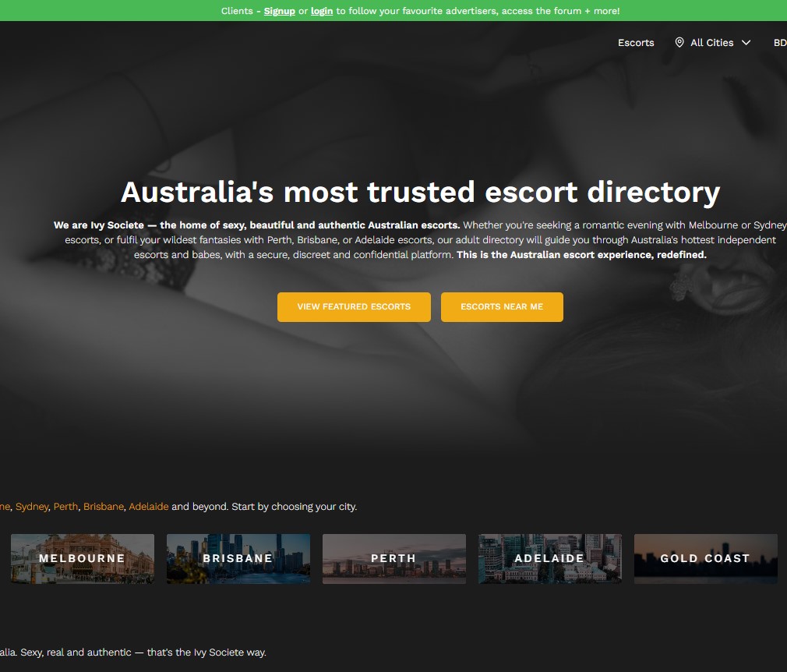
Task: Click the orange Sydney text link
Action: coord(32,507)
